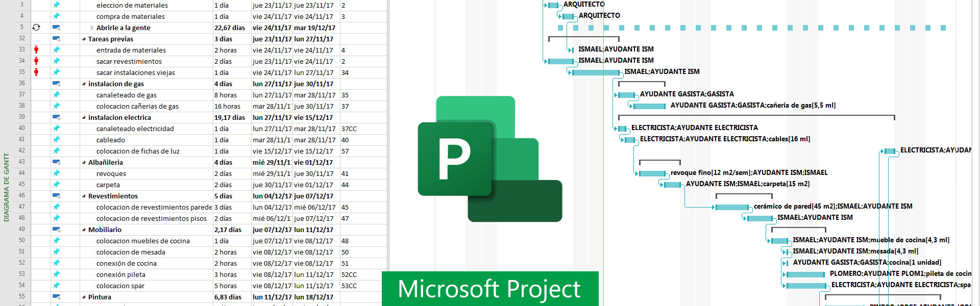Click the task name 'colocacion muebles de cocina'
This screenshot has height=306, width=980.
[x=143, y=241]
